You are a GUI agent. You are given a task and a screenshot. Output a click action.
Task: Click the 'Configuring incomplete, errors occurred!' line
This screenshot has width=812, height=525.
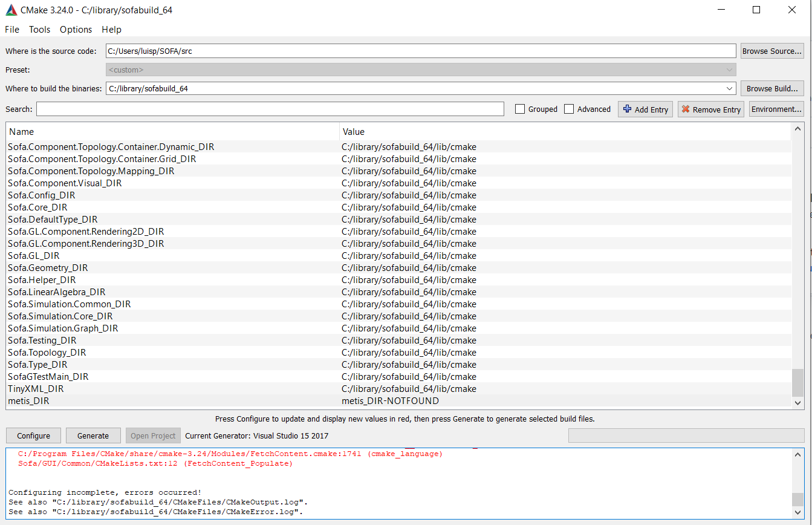[105, 492]
